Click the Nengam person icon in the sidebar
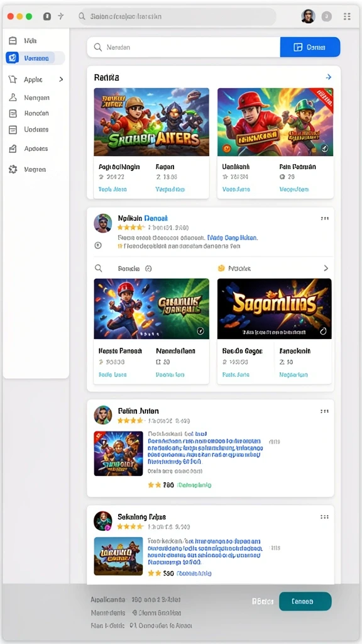This screenshot has width=362, height=644. (x=13, y=97)
